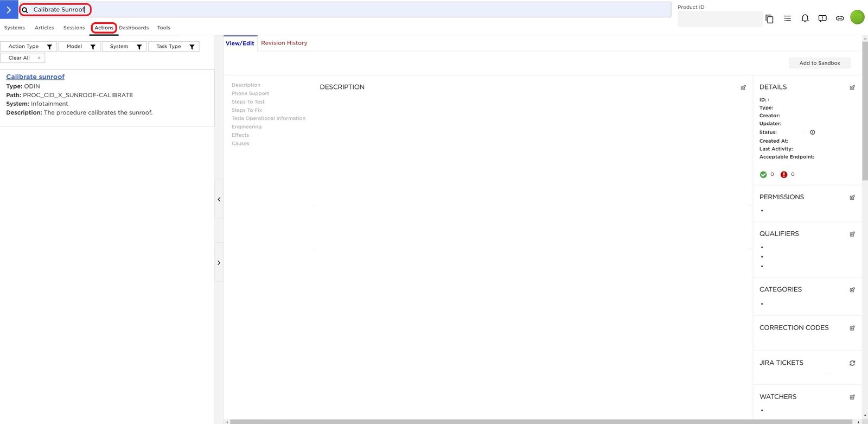
Task: Click the feedback speech bubble icon
Action: (822, 18)
